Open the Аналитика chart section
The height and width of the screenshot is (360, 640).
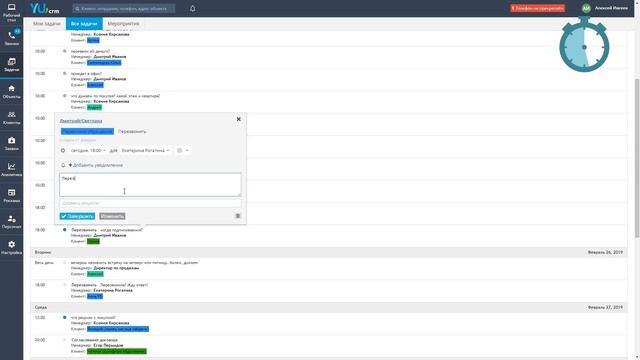click(x=11, y=169)
